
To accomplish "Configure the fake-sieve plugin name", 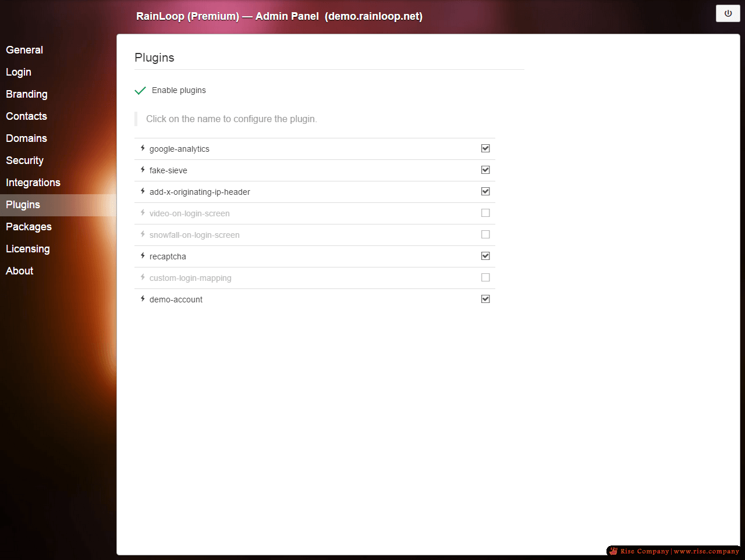I will pos(168,170).
